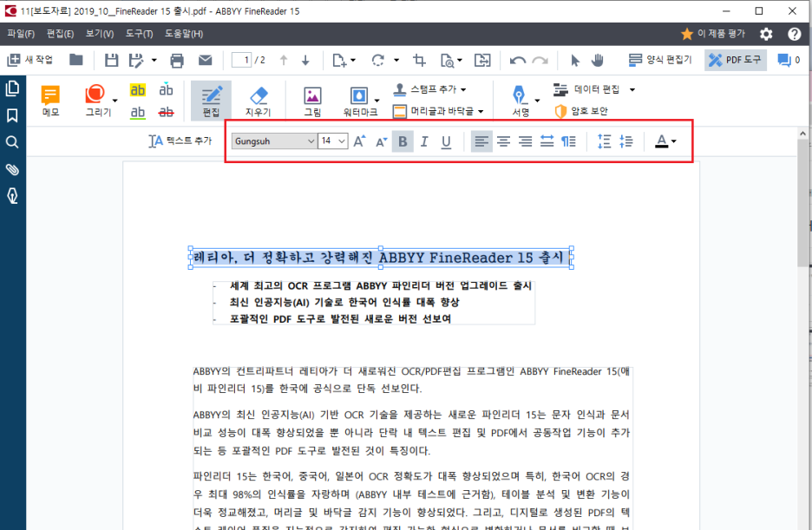Open Password Security (암호 보안)
812x530 pixels.
pos(580,111)
